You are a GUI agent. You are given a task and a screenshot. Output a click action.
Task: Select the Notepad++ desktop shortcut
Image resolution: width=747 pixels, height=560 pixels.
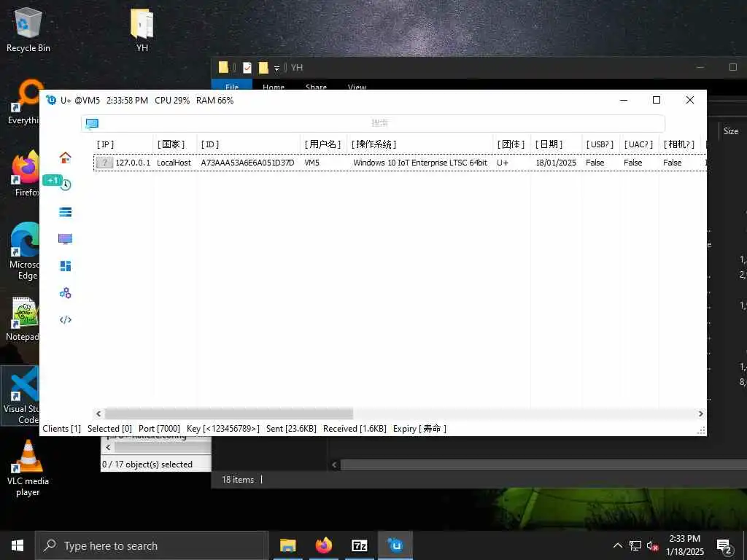click(x=23, y=319)
